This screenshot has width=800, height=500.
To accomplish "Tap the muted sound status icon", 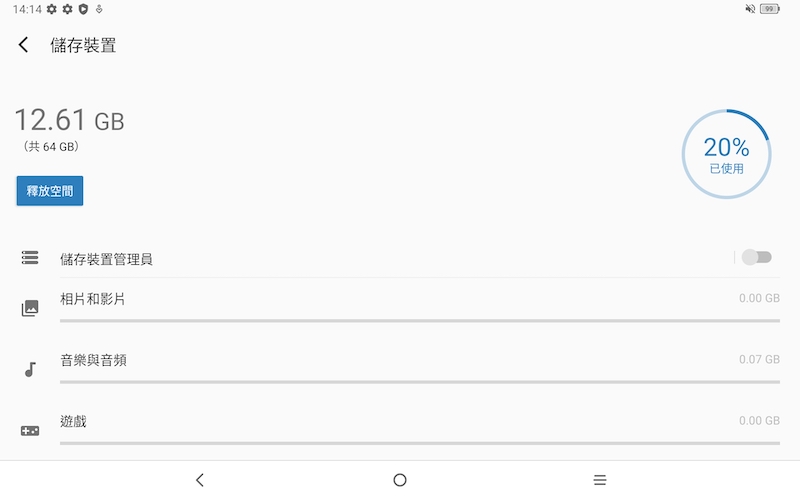I will 750,9.
